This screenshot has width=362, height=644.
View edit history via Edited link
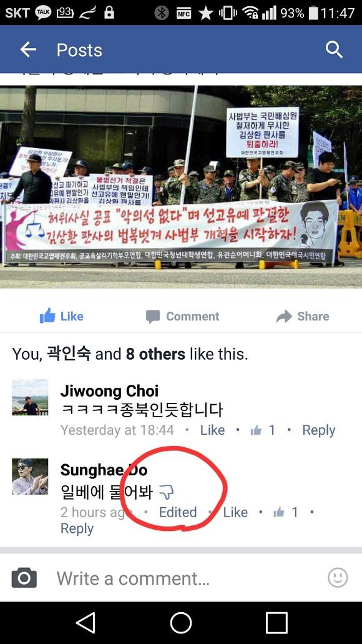coord(178,512)
